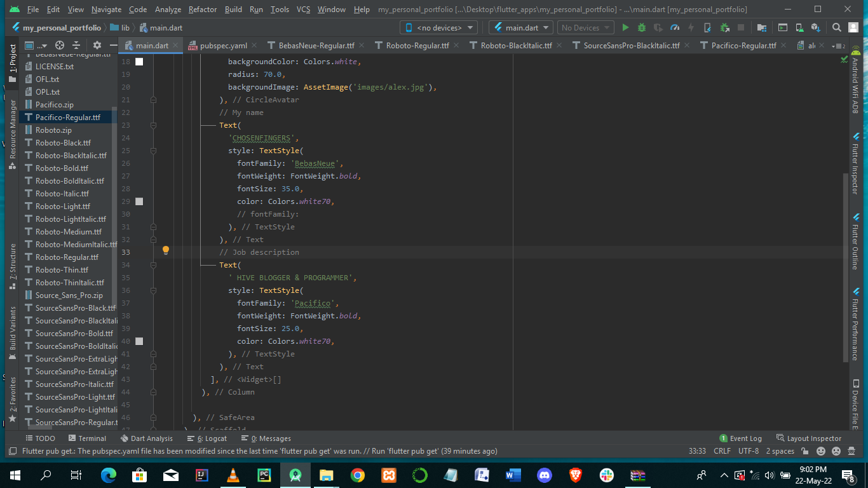Click the white70 color swatch at line 29

(x=139, y=201)
